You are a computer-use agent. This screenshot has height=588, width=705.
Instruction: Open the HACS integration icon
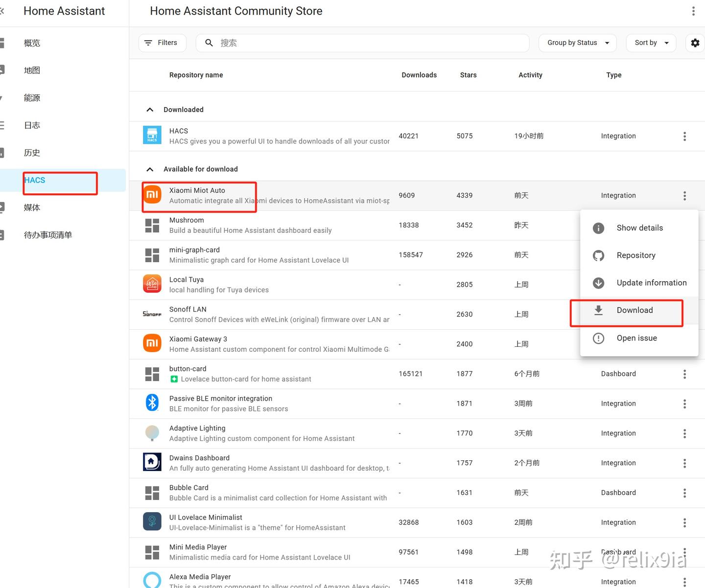(x=152, y=135)
